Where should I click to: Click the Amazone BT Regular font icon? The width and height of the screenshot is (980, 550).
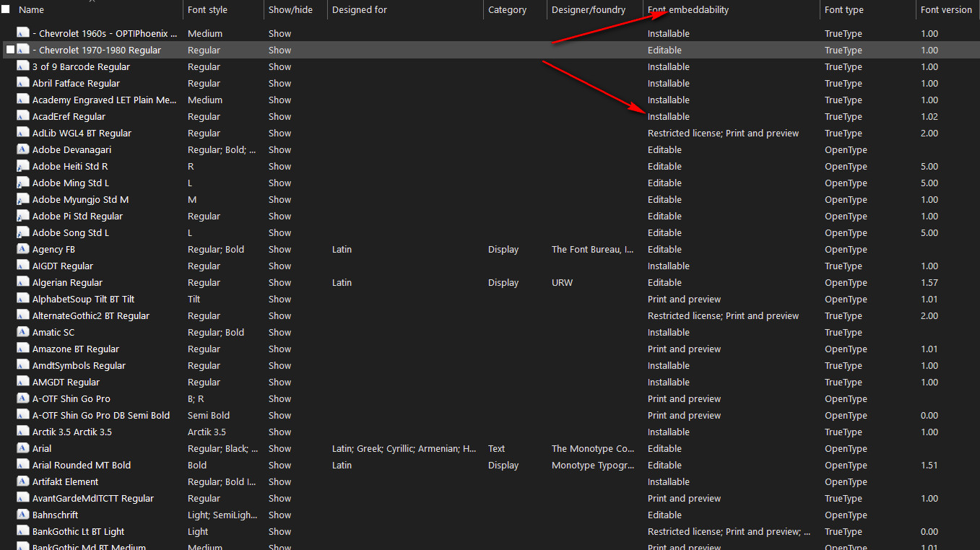click(x=23, y=349)
